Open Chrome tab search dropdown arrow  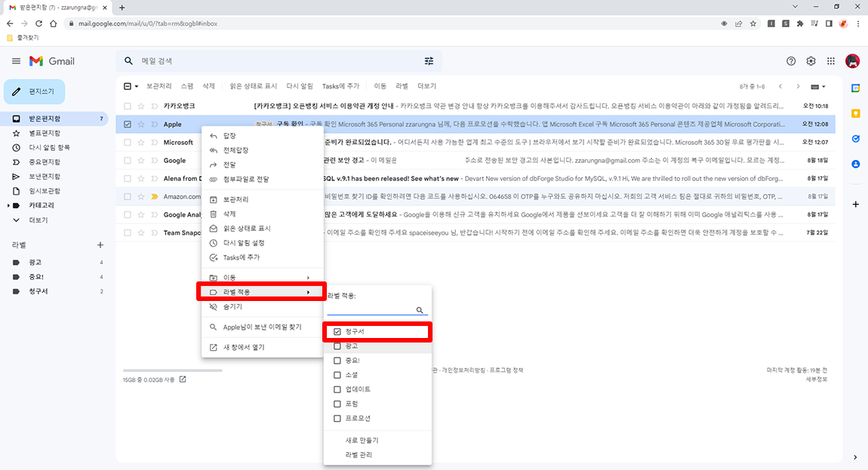tap(795, 7)
